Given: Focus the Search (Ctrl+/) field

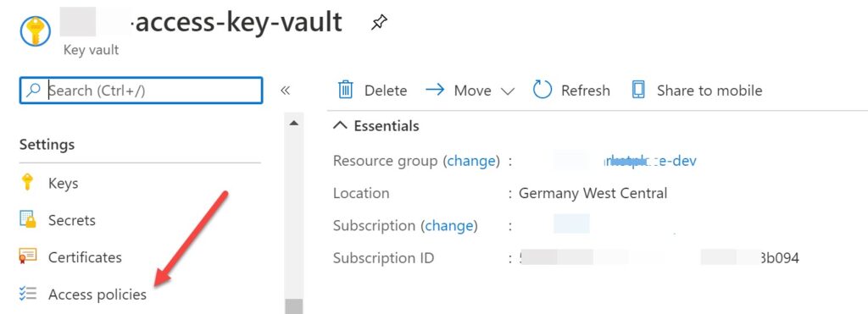Looking at the screenshot, I should pyautogui.click(x=142, y=90).
